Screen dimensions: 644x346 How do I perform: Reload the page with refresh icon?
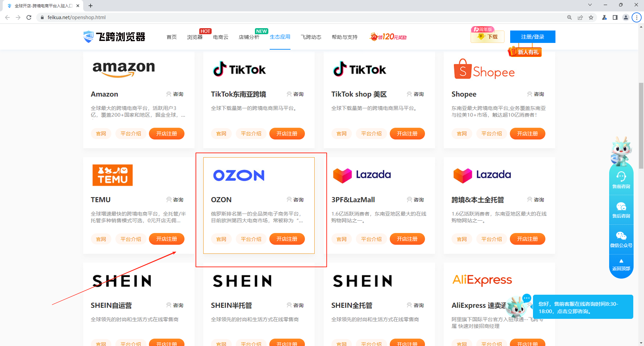click(x=29, y=17)
